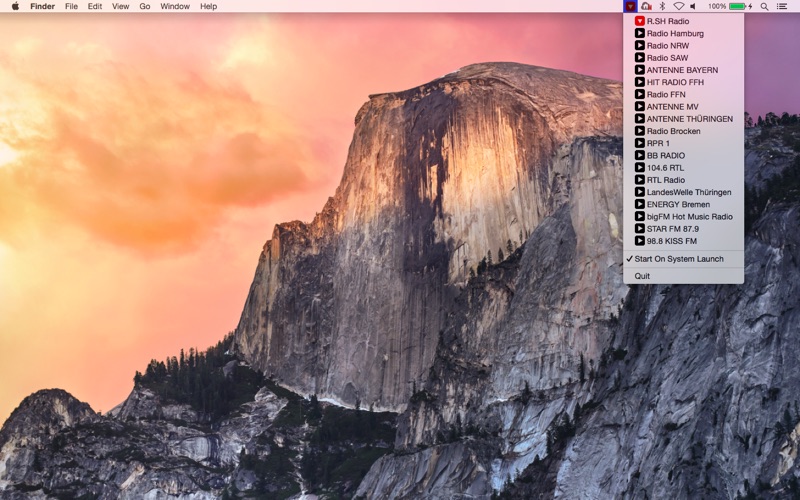This screenshot has width=800, height=500.
Task: Click the battery status icon
Action: tap(740, 6)
